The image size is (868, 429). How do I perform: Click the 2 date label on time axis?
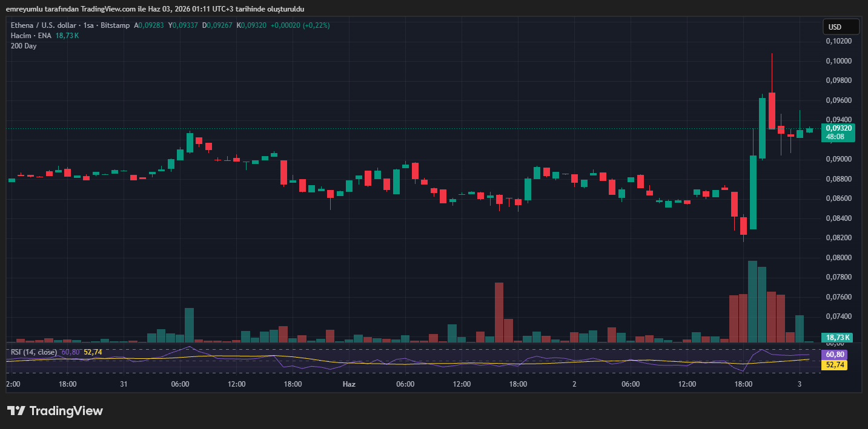click(x=574, y=384)
